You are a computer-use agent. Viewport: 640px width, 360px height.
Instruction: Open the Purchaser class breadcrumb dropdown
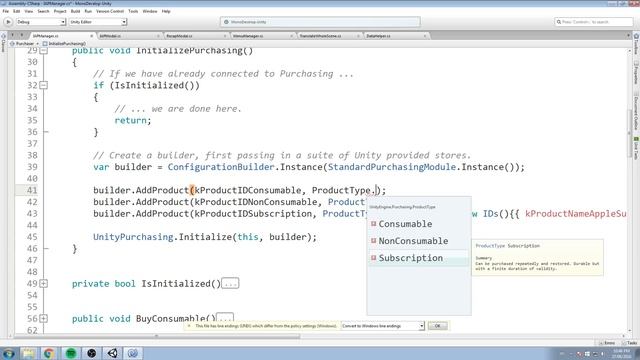tap(24, 43)
